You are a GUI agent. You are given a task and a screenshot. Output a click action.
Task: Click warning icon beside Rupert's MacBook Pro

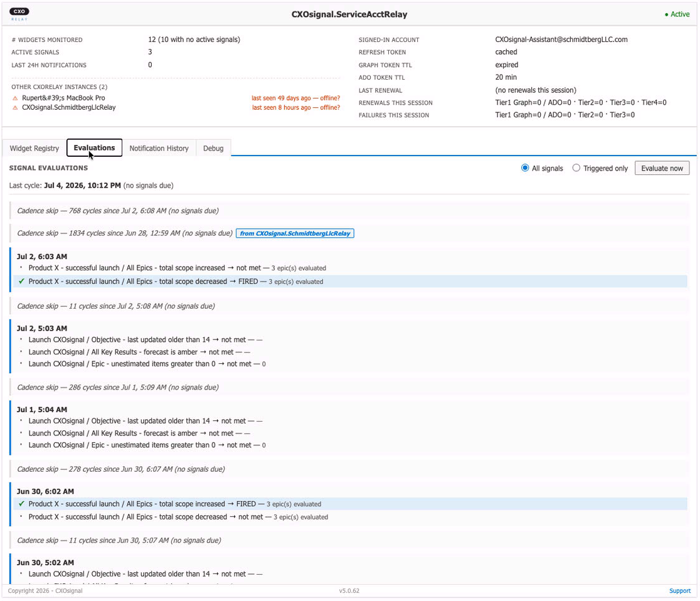tap(15, 98)
